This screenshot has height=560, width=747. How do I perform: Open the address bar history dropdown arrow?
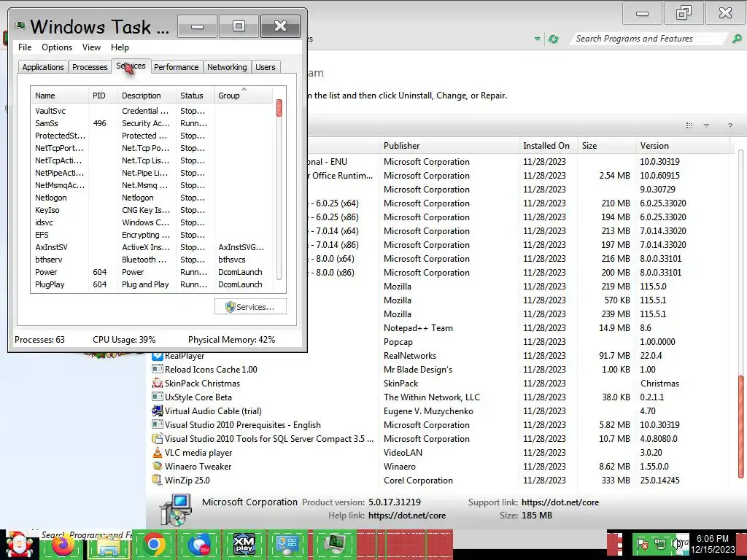[x=537, y=39]
